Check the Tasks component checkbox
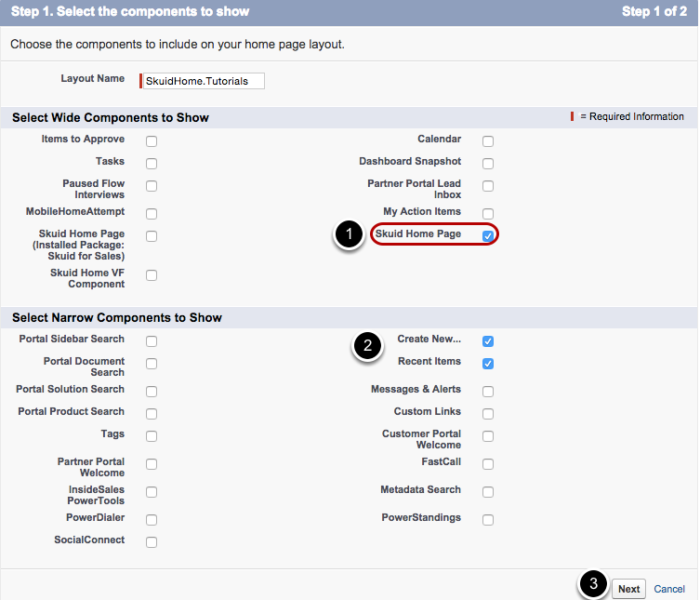The height and width of the screenshot is (600, 700). point(152,164)
